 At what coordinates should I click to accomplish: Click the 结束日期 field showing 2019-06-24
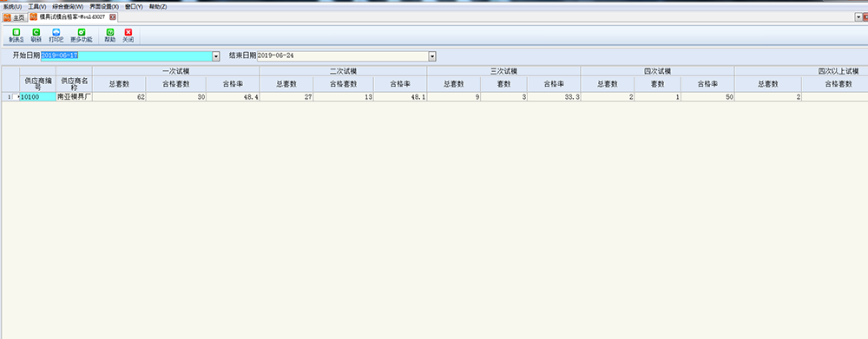[343, 55]
